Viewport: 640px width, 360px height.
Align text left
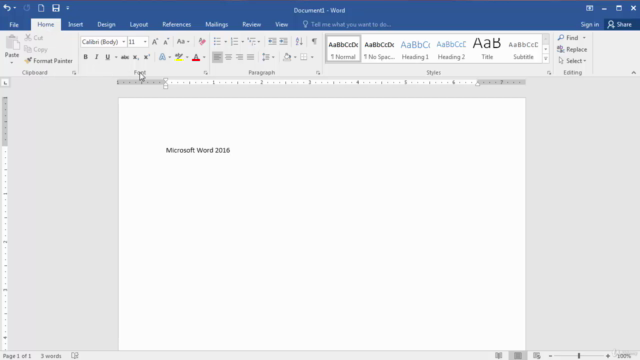pyautogui.click(x=217, y=57)
